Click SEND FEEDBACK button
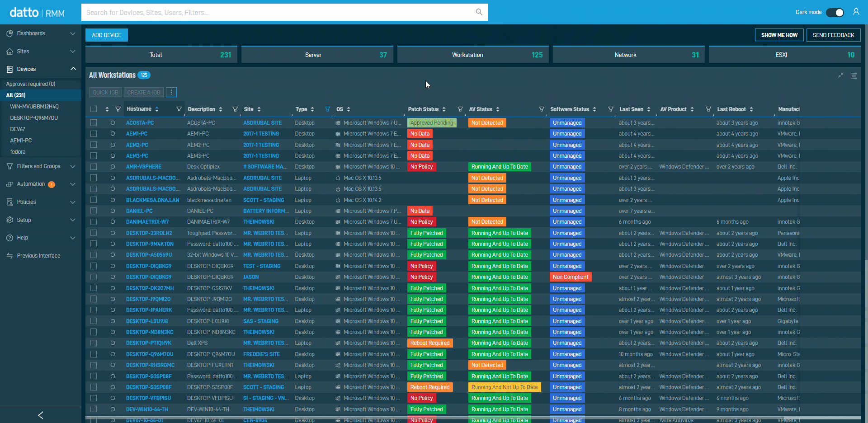 pyautogui.click(x=834, y=35)
